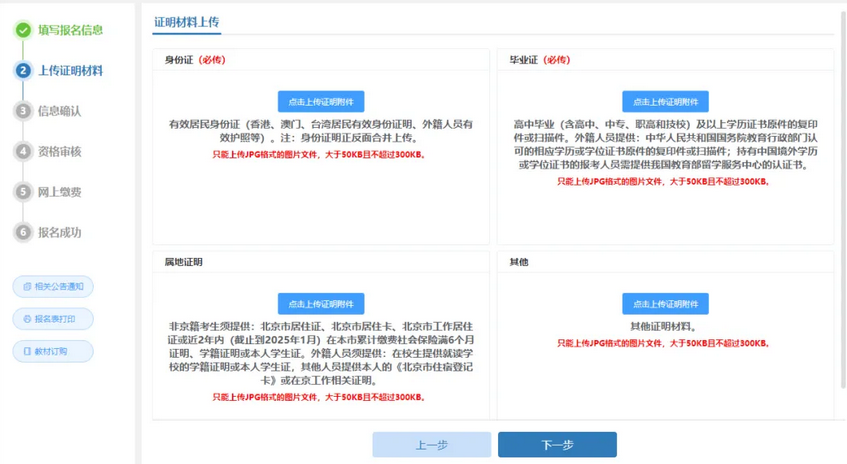The width and height of the screenshot is (847, 464).
Task: Upload attachment for 毕业证
Action: coord(665,102)
